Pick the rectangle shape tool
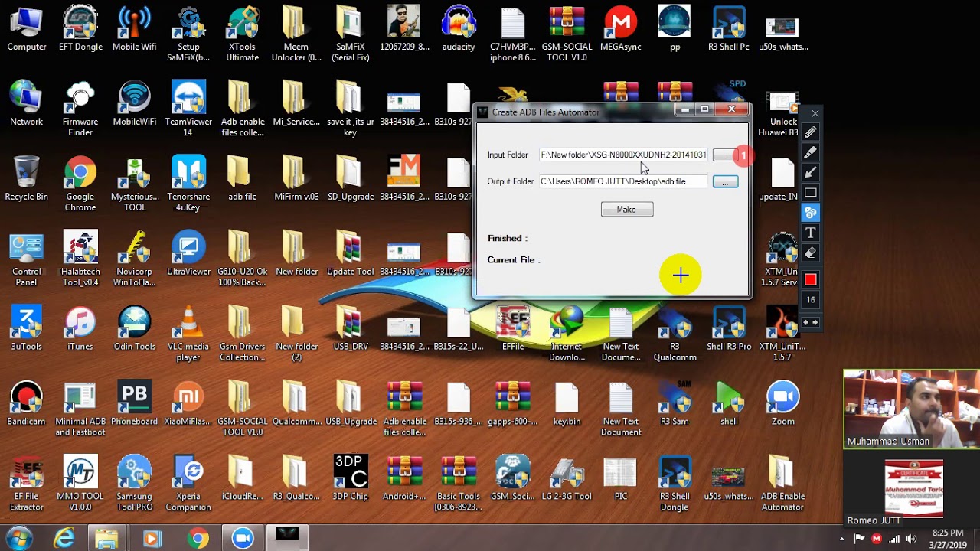The image size is (980, 551). (x=811, y=192)
